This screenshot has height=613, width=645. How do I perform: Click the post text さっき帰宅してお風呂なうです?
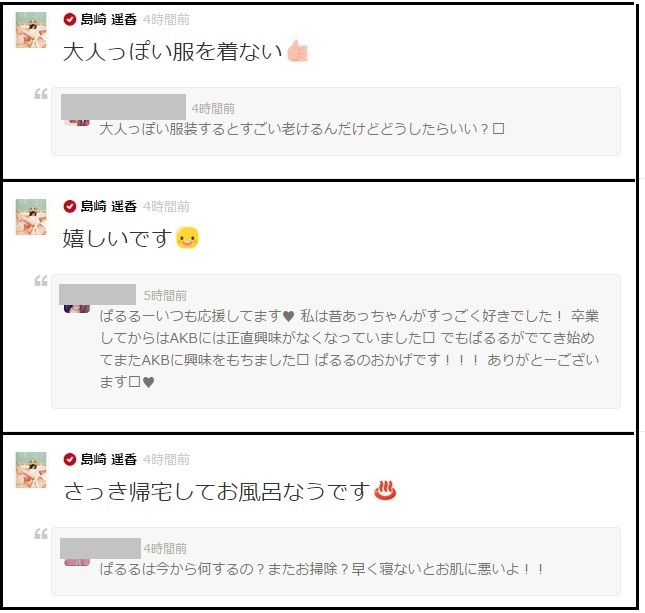click(x=217, y=491)
